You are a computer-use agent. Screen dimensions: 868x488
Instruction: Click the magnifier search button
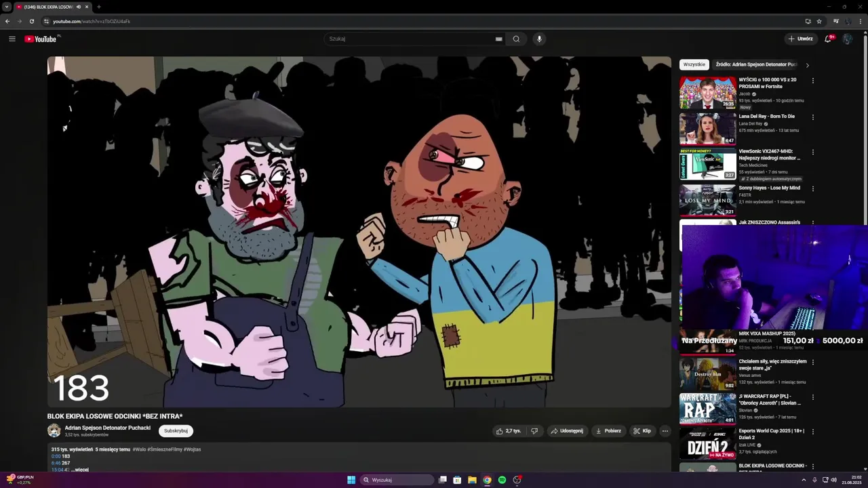516,39
